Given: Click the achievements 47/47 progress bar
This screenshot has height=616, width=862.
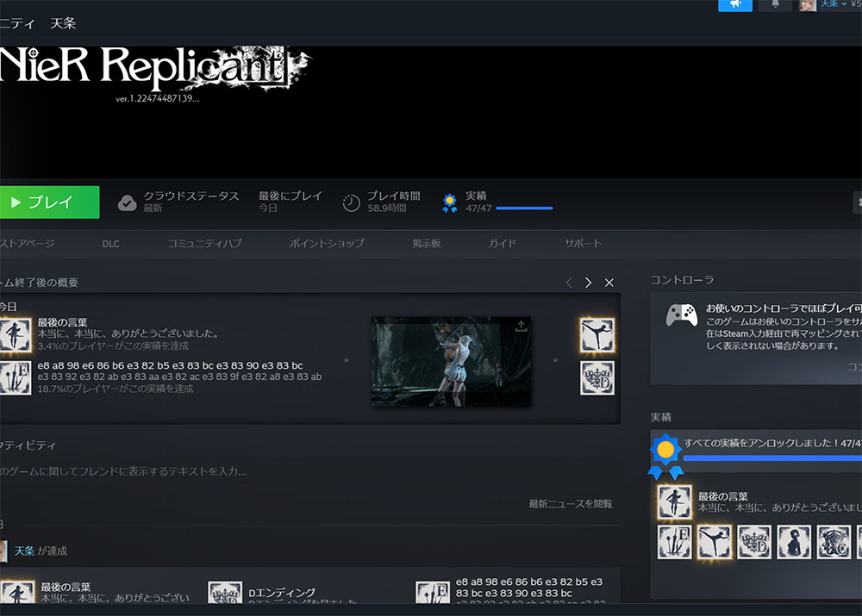Looking at the screenshot, I should pyautogui.click(x=524, y=208).
